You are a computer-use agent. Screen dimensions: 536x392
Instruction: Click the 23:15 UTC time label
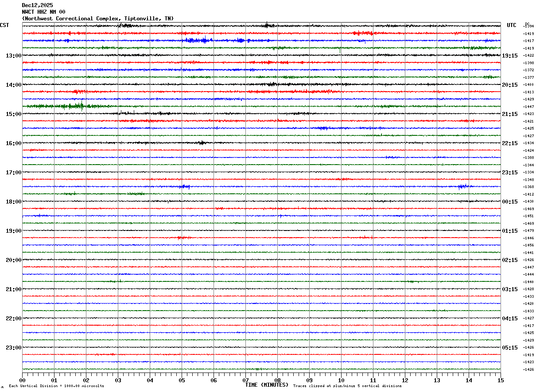click(x=510, y=172)
